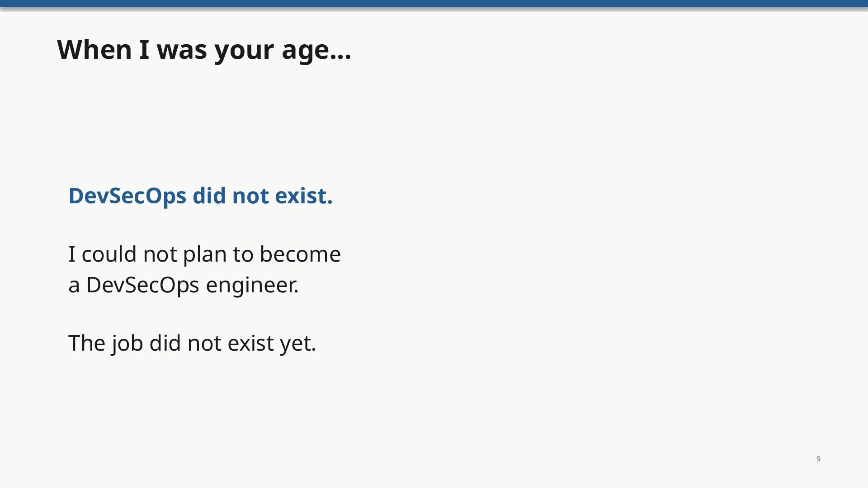868x488 pixels.
Task: Click the word "The" starting last sentence
Action: click(87, 343)
